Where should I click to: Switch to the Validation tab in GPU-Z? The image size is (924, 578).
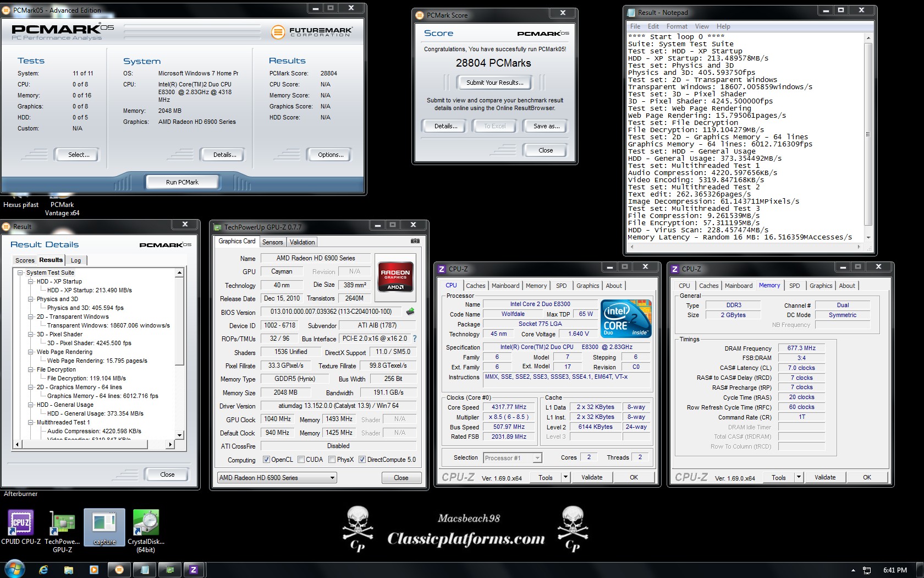point(302,242)
